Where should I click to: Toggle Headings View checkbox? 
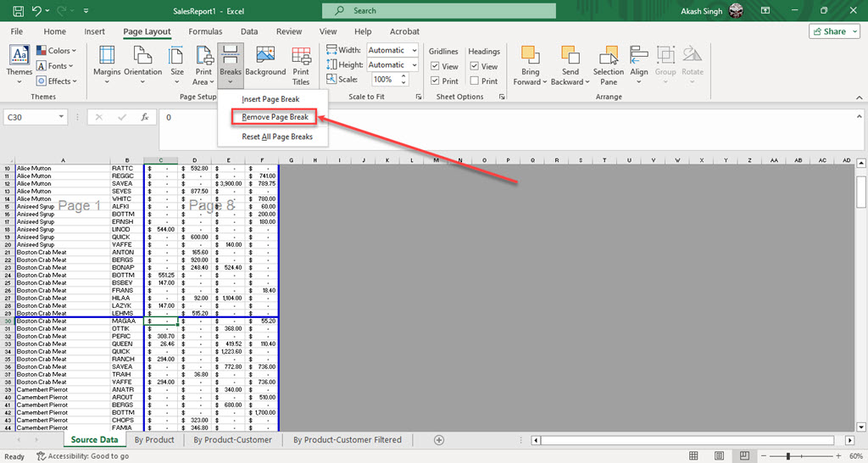click(x=475, y=66)
